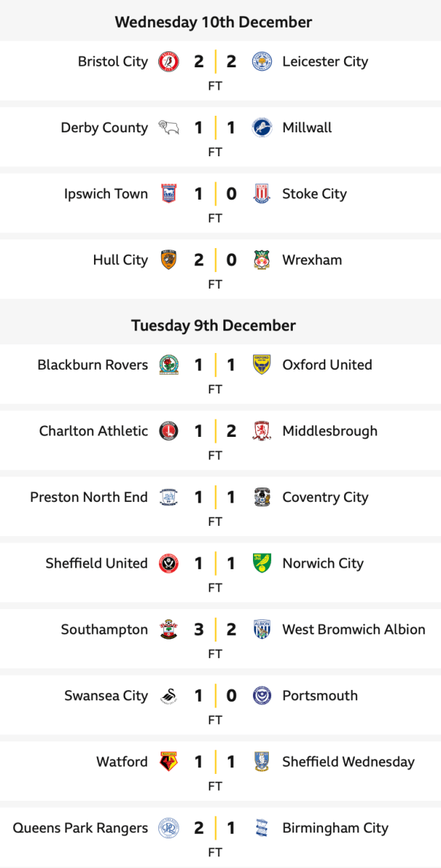Click the Bristol City club crest
The height and width of the screenshot is (868, 441).
(168, 61)
